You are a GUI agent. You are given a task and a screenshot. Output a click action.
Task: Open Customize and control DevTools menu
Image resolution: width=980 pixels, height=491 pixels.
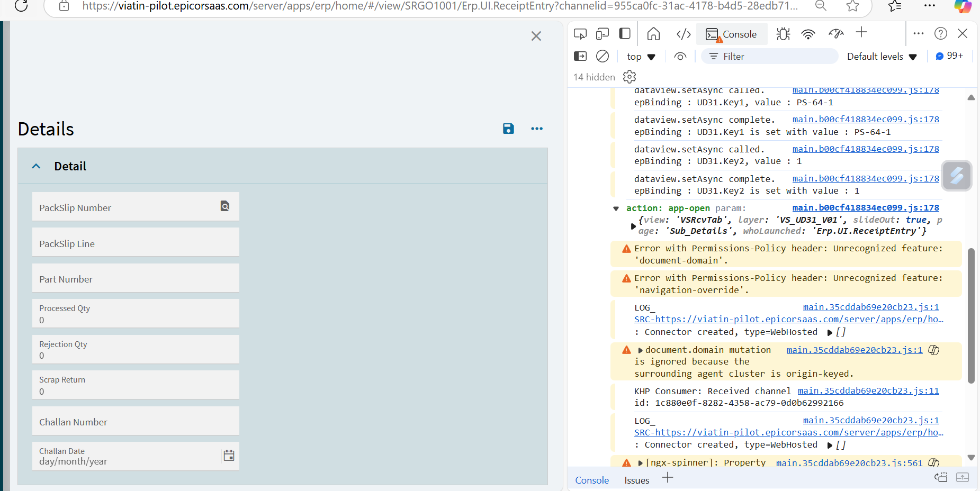click(919, 33)
